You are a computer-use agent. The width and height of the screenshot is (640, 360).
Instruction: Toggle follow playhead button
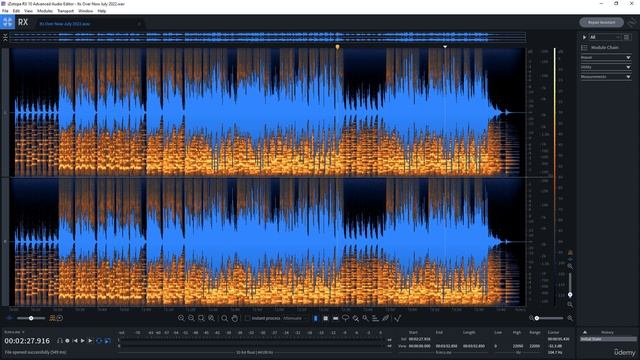pos(107,340)
